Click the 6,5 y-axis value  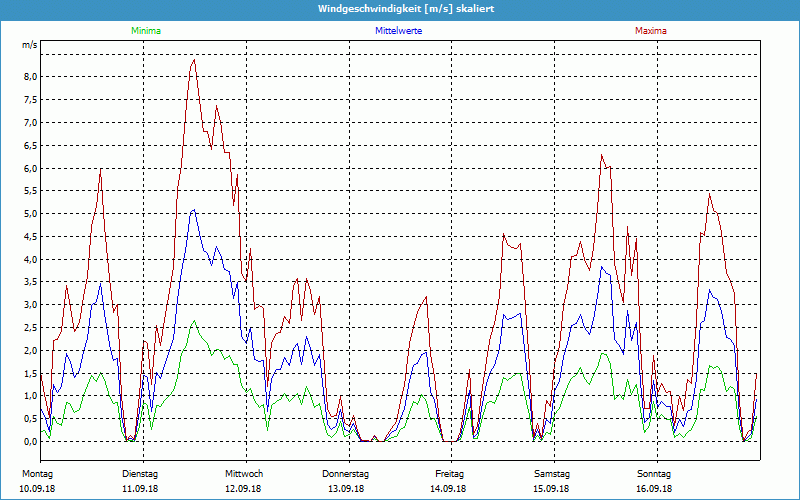point(31,145)
